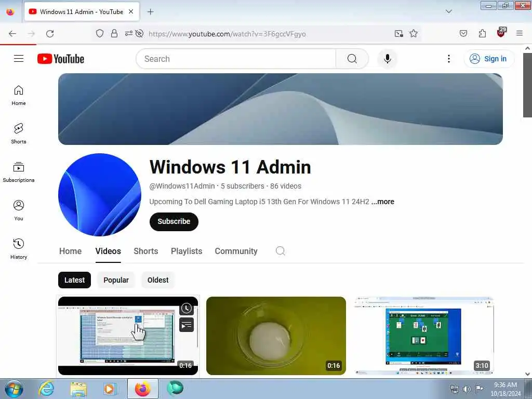
Task: Open Windows Media Player from the taskbar
Action: point(110,389)
